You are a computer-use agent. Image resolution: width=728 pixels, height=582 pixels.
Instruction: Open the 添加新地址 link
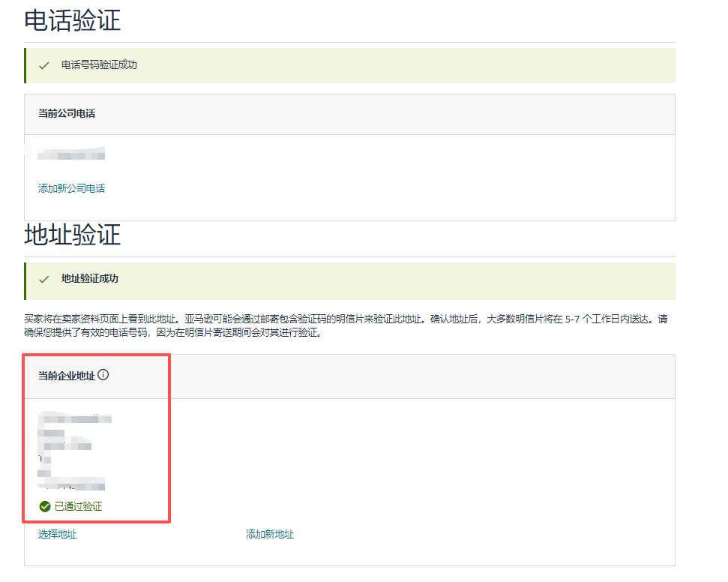pyautogui.click(x=269, y=535)
